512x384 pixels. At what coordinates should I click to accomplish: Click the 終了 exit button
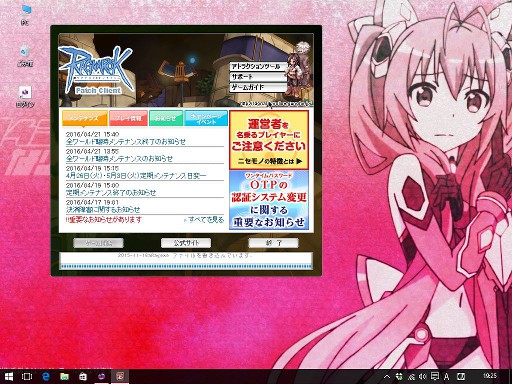273,243
